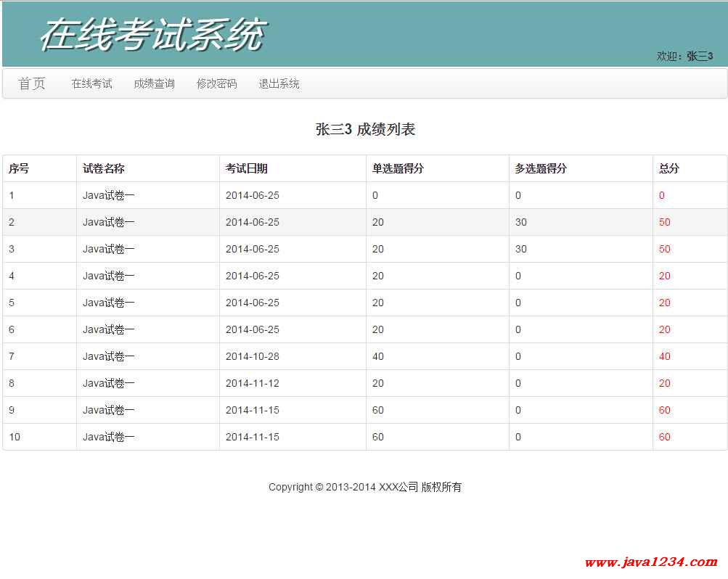Click date 2014-11-15 in row 10

click(253, 437)
